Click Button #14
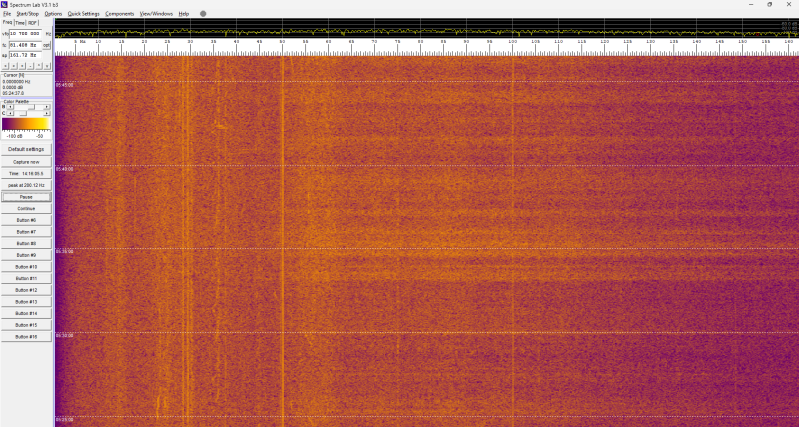 coord(26,313)
